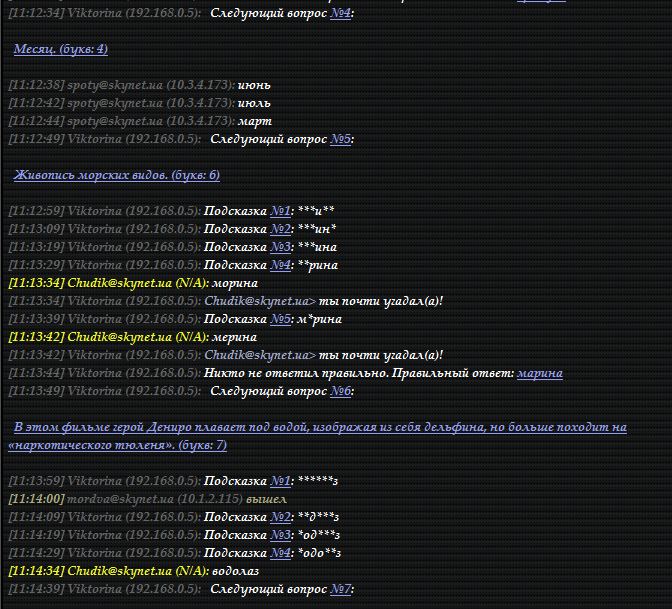
Task: Click hint №2 link at 11:13:09
Action: tap(281, 229)
